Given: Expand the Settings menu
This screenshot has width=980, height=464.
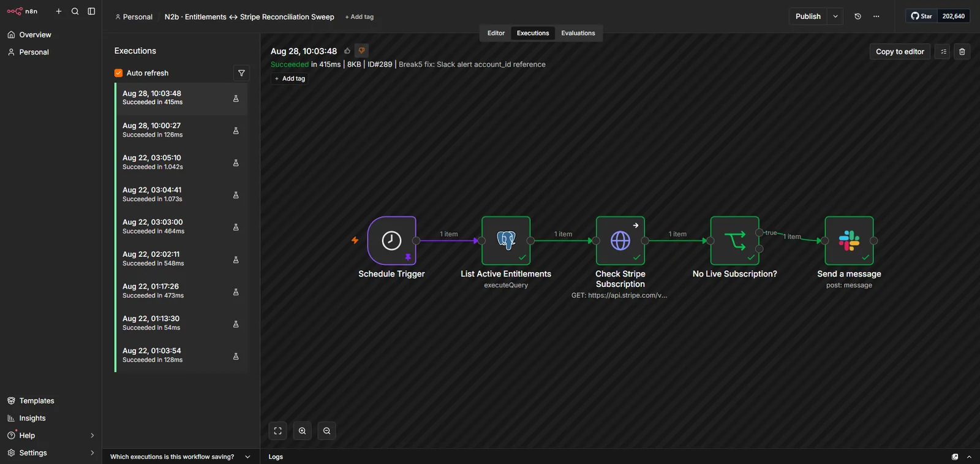Looking at the screenshot, I should (x=51, y=453).
